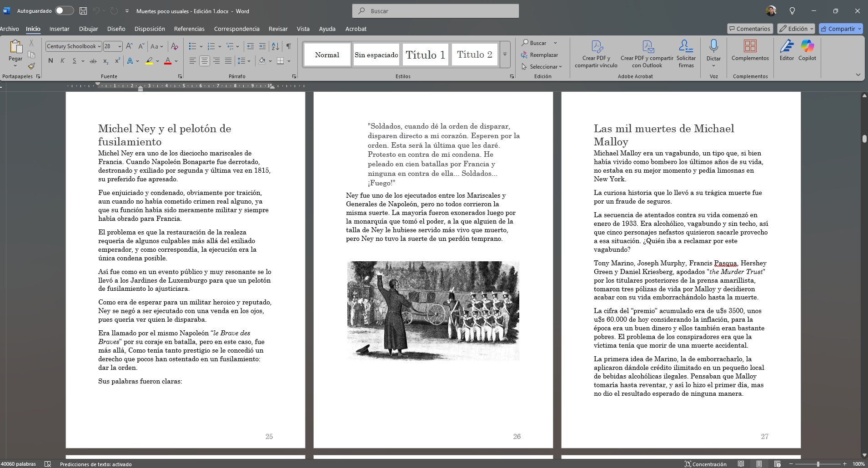868x468 pixels.
Task: Open the Referencias ribbon tab
Action: point(189,29)
